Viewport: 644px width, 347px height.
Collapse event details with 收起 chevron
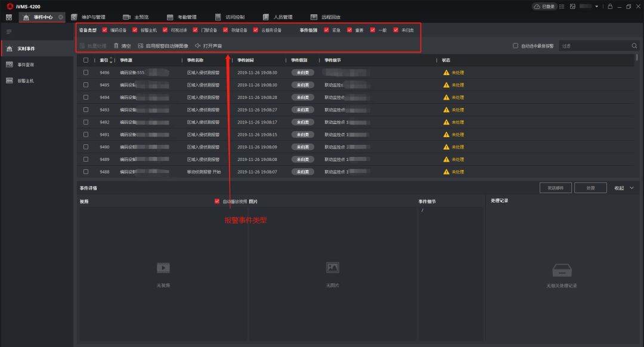631,188
